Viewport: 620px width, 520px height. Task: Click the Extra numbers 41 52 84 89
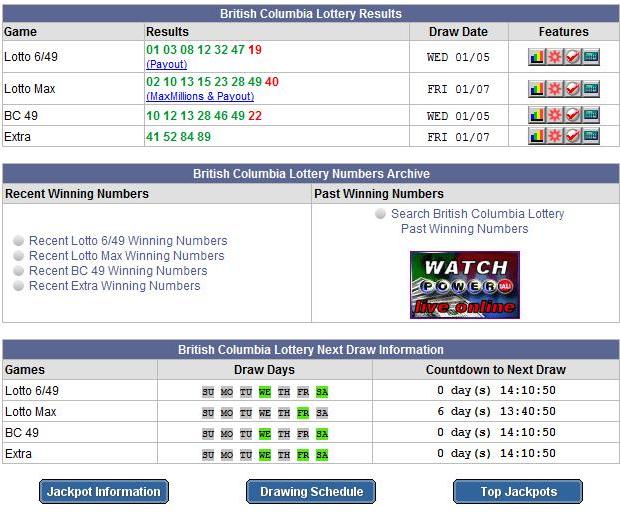(178, 137)
